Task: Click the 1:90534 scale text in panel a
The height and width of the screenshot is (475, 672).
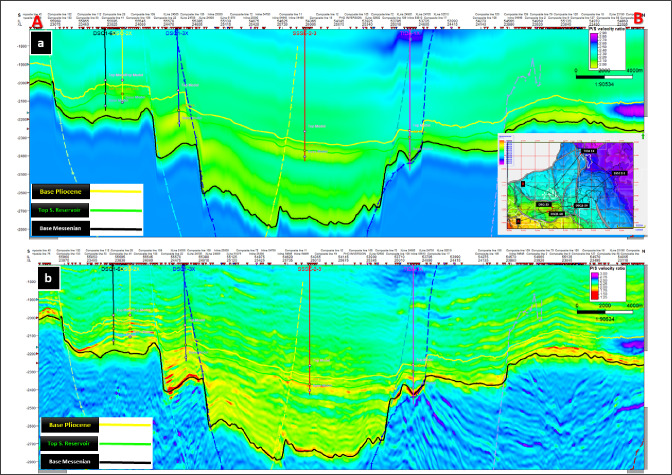Action: click(x=604, y=84)
